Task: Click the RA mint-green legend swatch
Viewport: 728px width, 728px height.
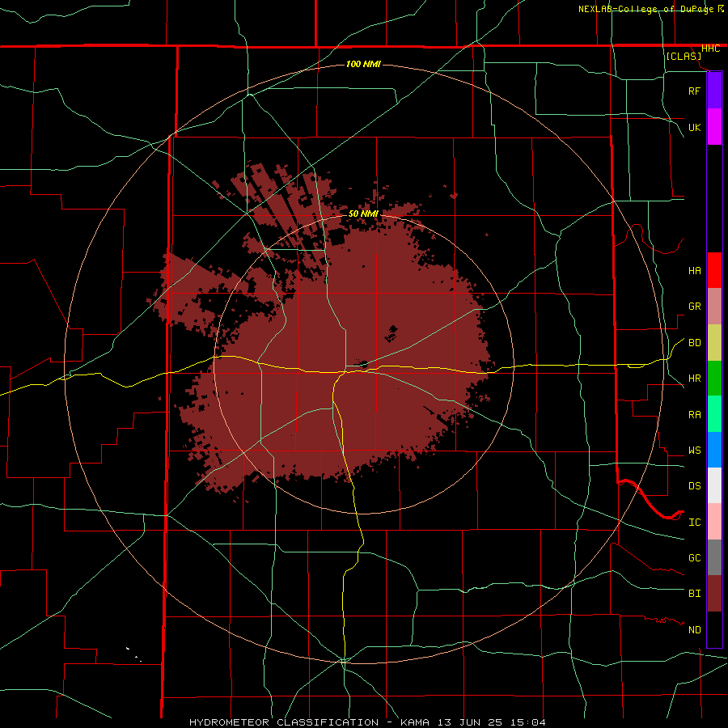Action: click(x=714, y=414)
